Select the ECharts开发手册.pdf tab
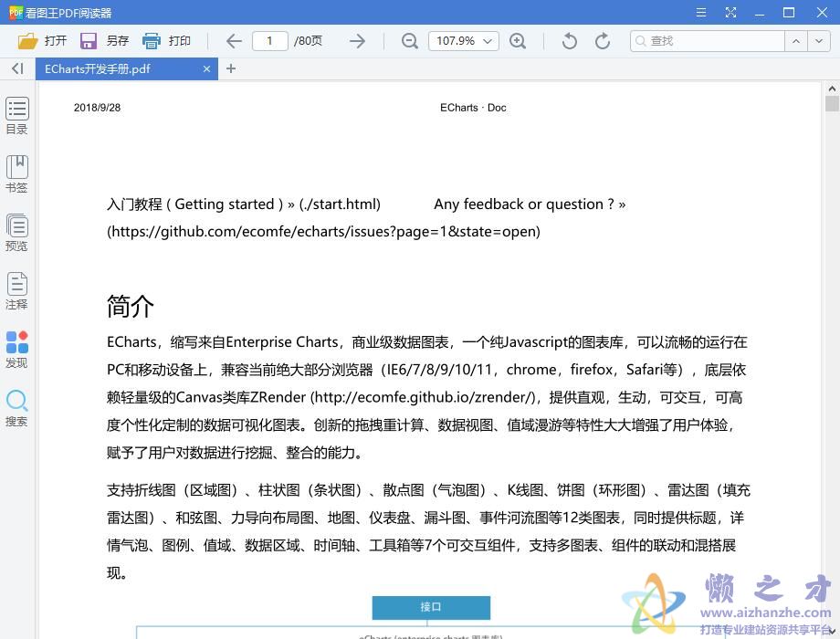This screenshot has width=840, height=639. pyautogui.click(x=126, y=69)
